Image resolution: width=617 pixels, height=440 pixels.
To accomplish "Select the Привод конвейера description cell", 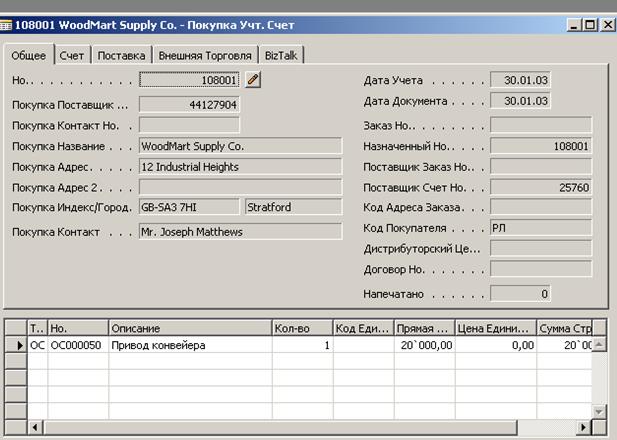I will [x=190, y=345].
